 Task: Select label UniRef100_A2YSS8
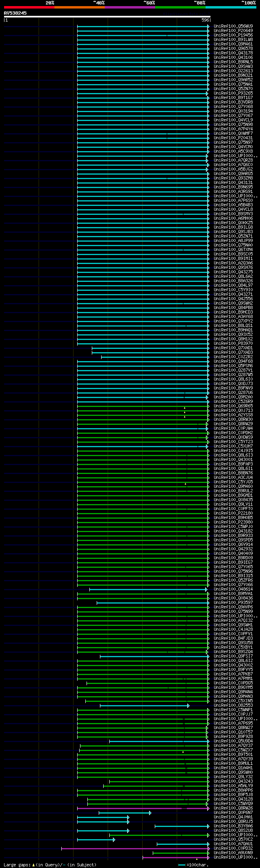pos(233,415)
